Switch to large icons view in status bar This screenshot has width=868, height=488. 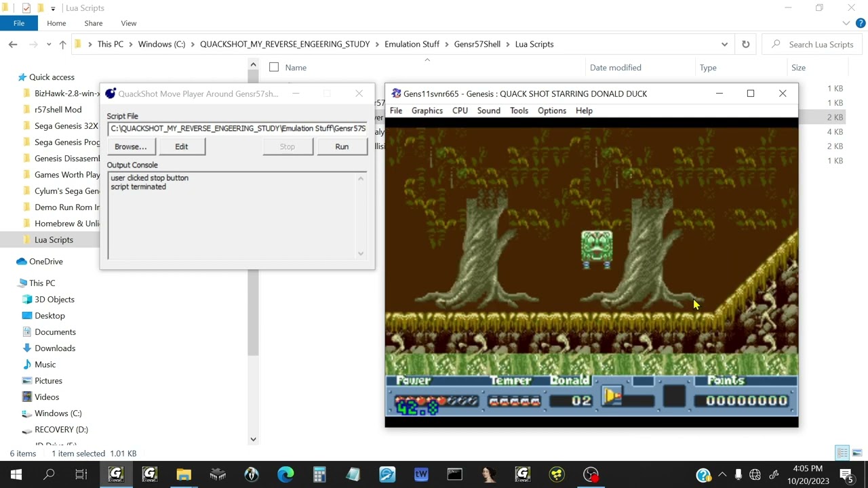click(x=857, y=453)
